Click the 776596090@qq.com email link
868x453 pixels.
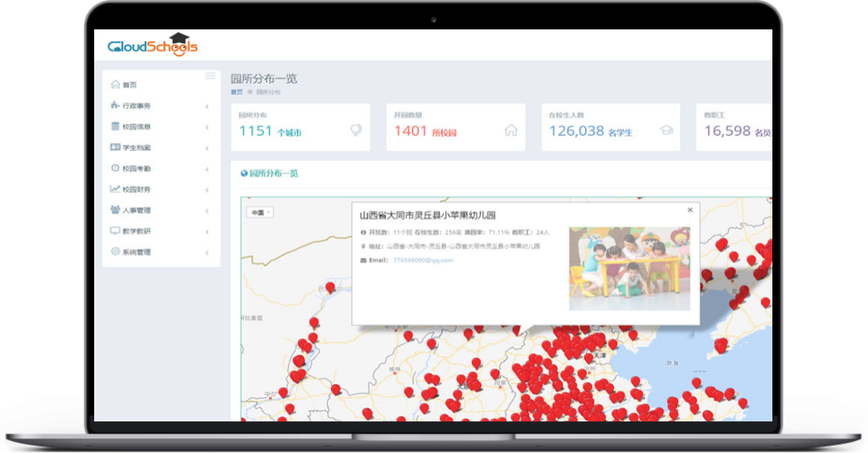423,260
